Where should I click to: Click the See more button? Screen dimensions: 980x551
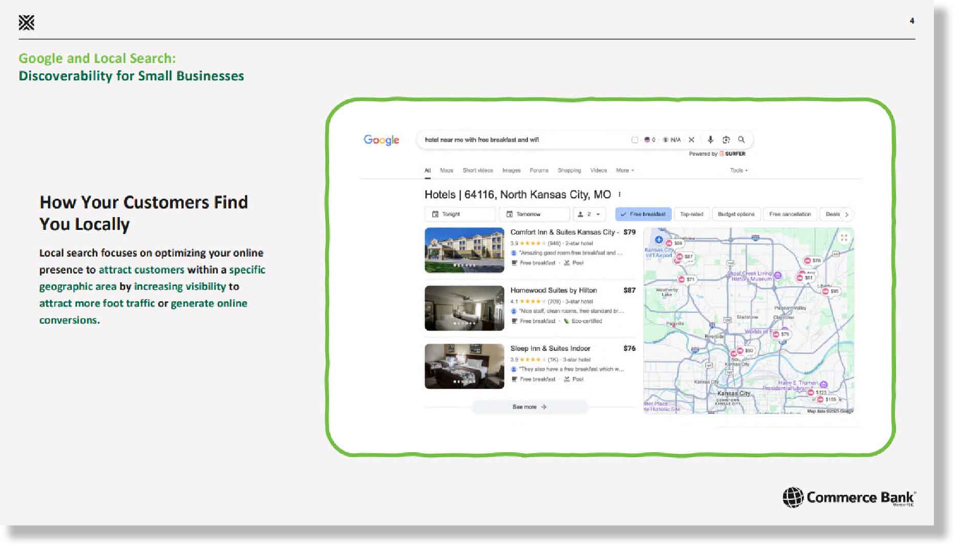[x=529, y=407]
